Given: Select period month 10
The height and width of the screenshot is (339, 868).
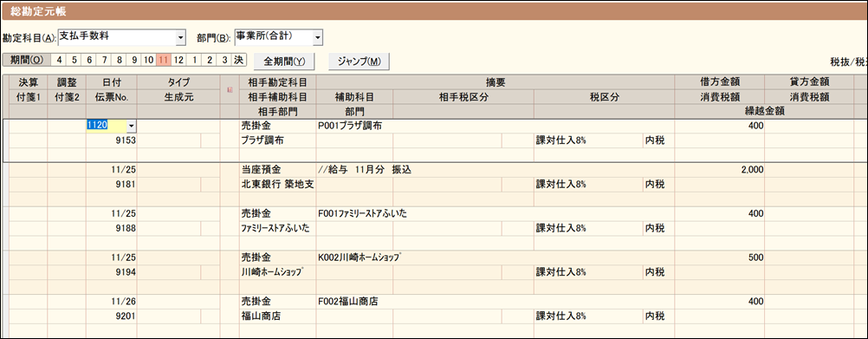Looking at the screenshot, I should tap(148, 60).
